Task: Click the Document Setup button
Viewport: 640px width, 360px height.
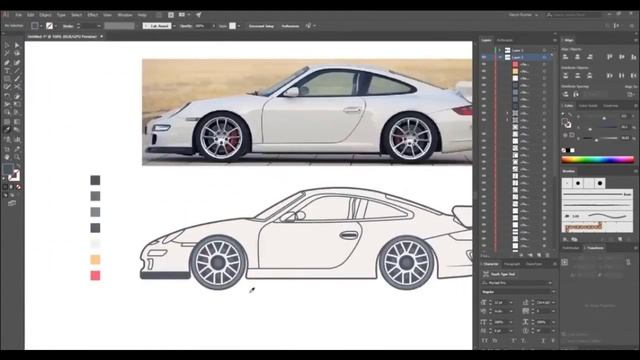Action: coord(261,26)
